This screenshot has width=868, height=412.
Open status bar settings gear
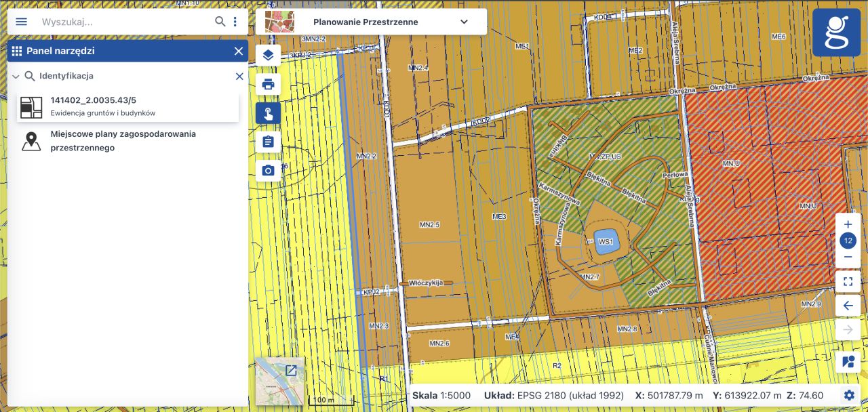click(849, 396)
